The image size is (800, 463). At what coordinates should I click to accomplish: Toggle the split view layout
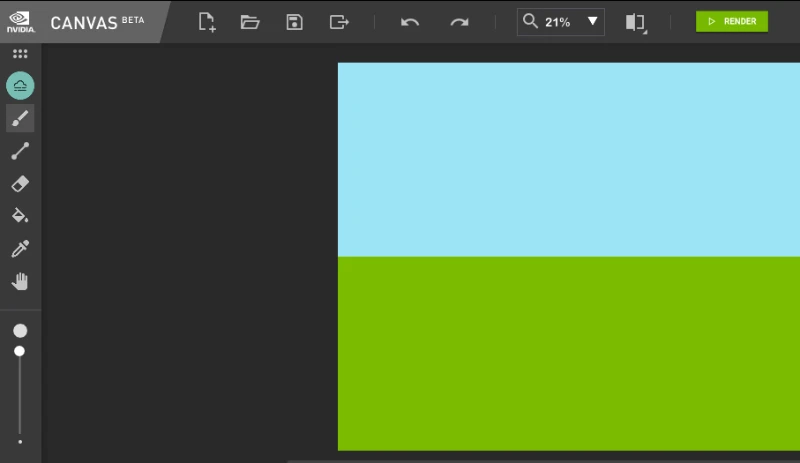coord(635,22)
